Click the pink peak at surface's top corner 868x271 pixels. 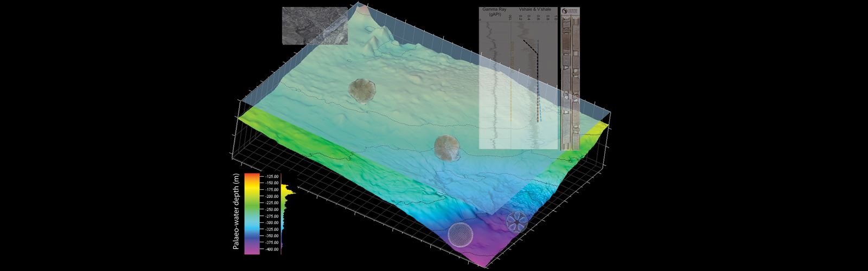(362, 9)
